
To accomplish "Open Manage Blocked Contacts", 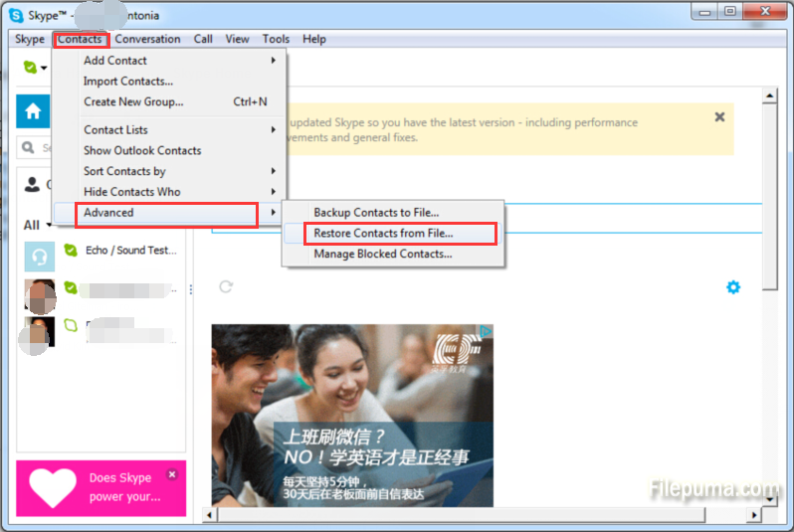I will pos(383,255).
